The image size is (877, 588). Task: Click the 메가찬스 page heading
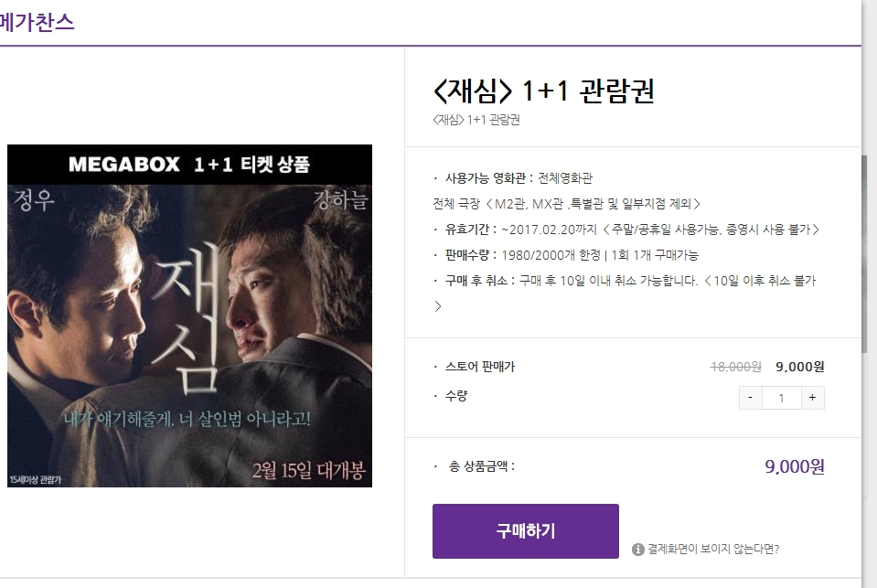[x=37, y=22]
